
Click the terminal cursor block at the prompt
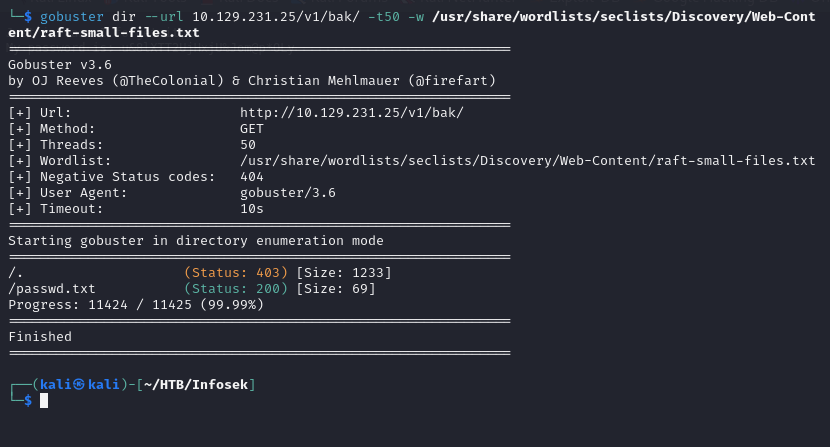[x=44, y=401]
